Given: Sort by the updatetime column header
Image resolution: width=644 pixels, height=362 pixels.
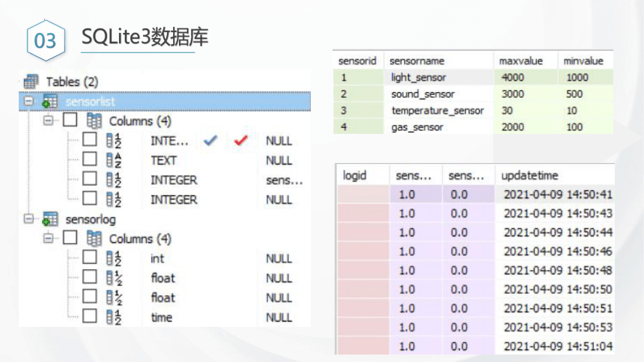Looking at the screenshot, I should coord(555,175).
